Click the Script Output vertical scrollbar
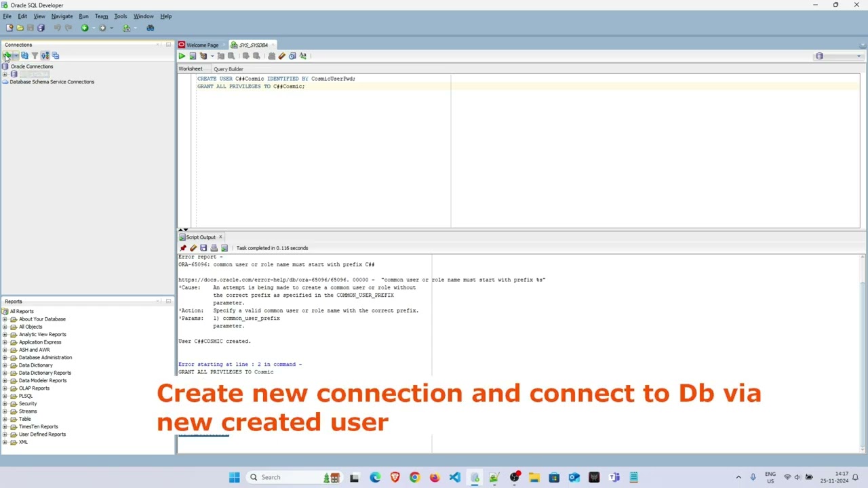868x488 pixels. click(863, 352)
